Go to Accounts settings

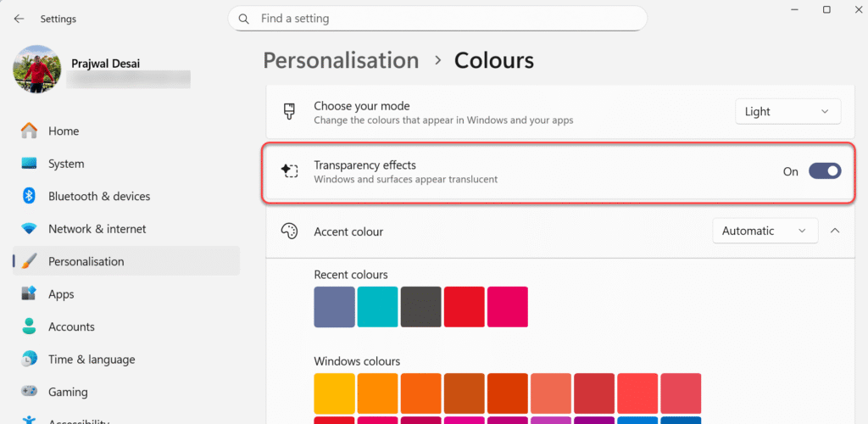[x=126, y=326]
